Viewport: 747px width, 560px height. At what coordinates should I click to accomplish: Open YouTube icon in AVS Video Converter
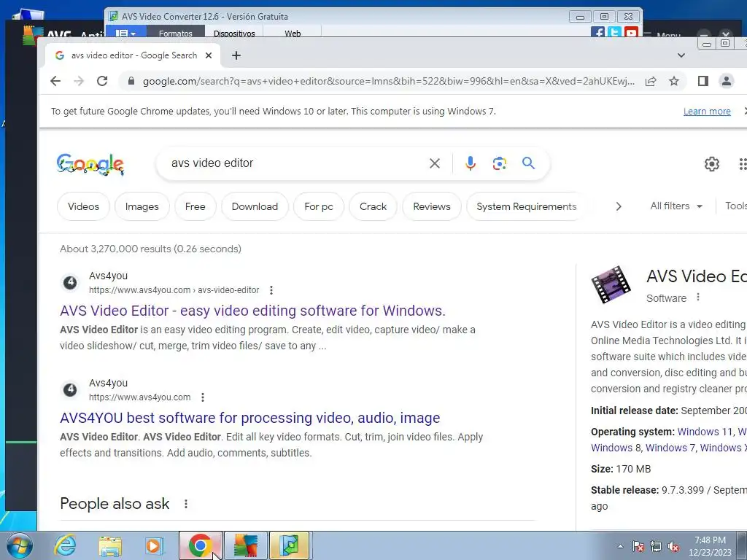[x=631, y=32]
